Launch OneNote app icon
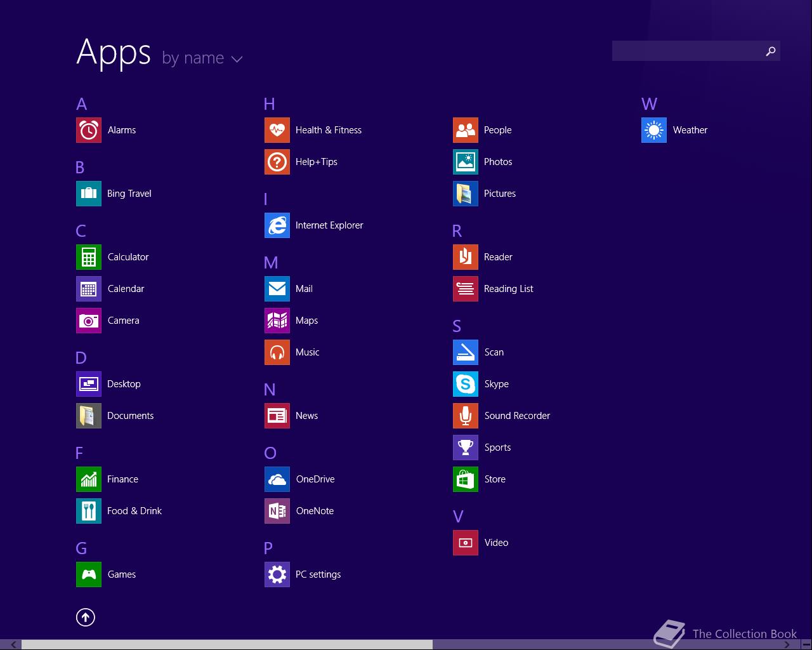 pyautogui.click(x=277, y=511)
